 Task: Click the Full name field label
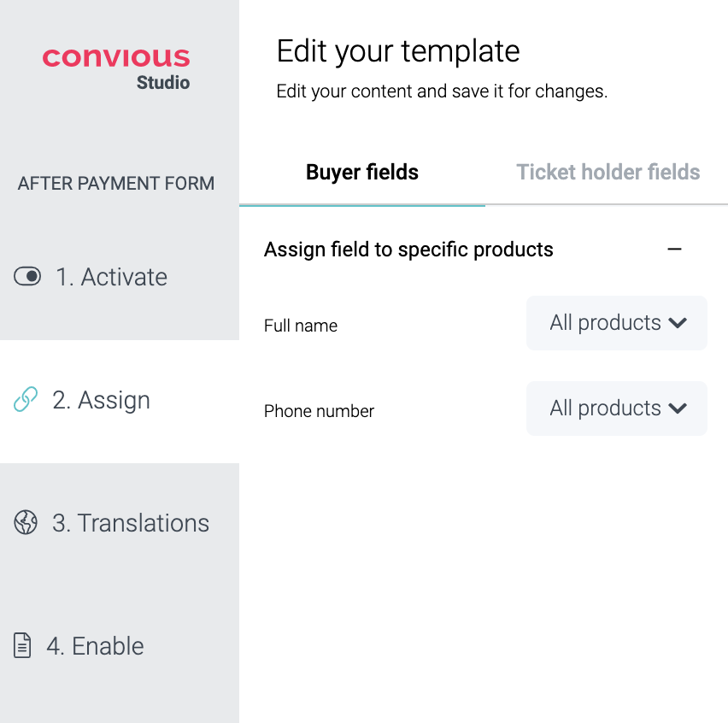point(301,326)
